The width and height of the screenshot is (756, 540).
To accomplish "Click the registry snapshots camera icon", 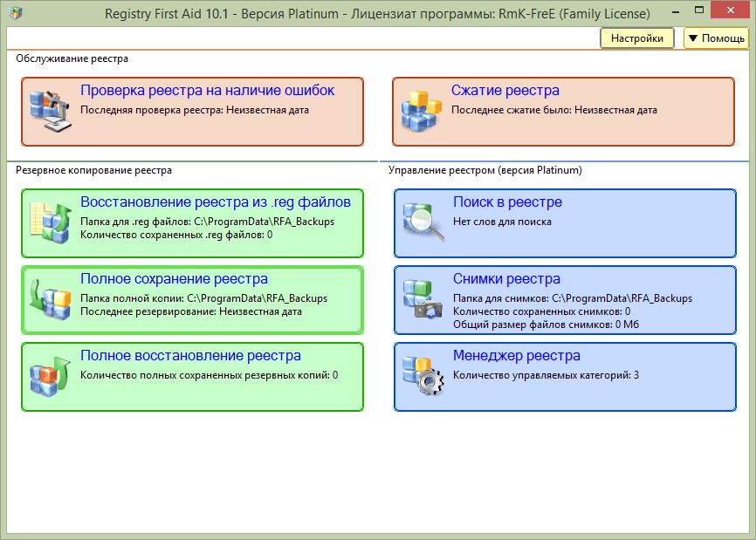I will tap(423, 299).
